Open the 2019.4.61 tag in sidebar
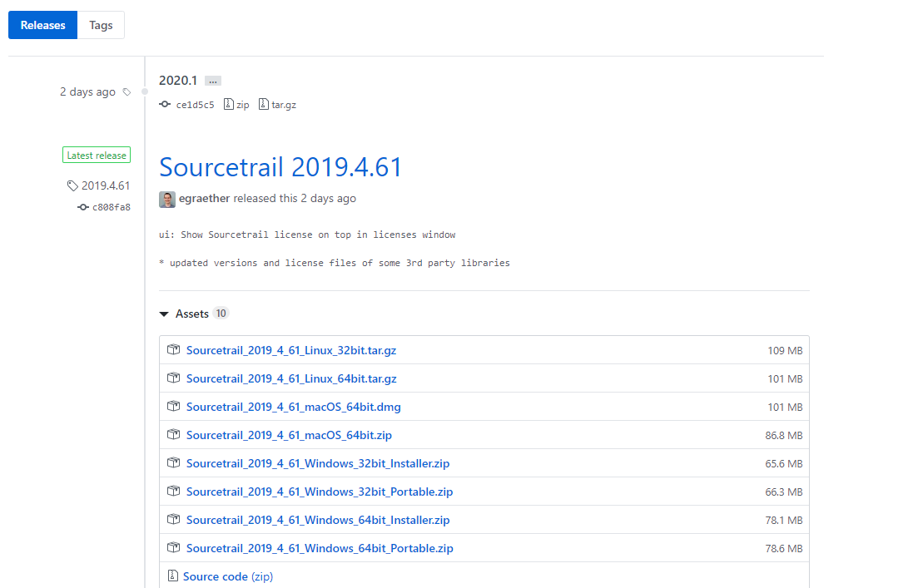 [106, 185]
